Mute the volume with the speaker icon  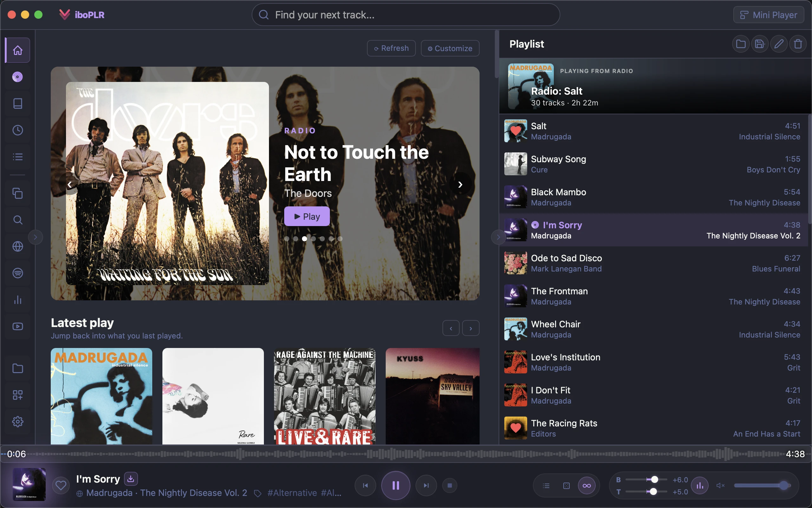[x=720, y=485]
